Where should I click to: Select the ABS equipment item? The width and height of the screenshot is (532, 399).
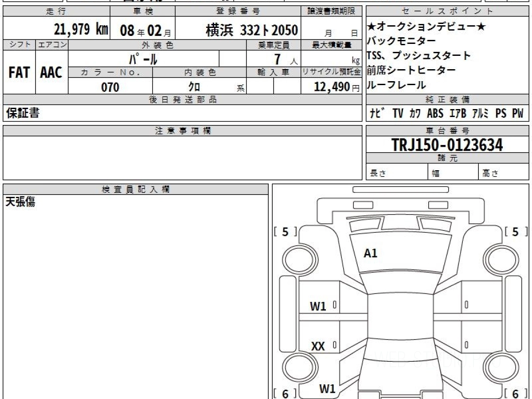point(435,114)
